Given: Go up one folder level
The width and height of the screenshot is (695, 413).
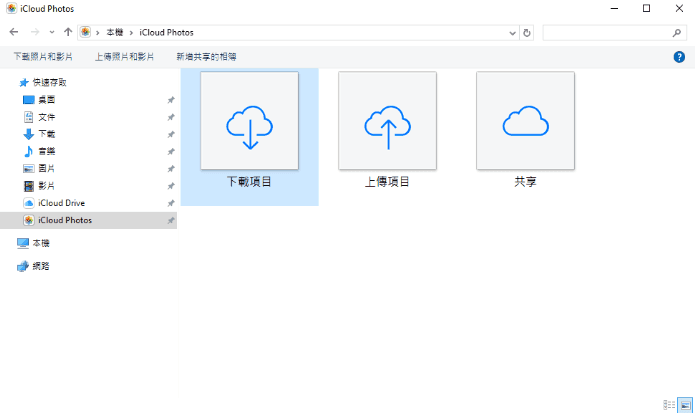Looking at the screenshot, I should (x=68, y=32).
